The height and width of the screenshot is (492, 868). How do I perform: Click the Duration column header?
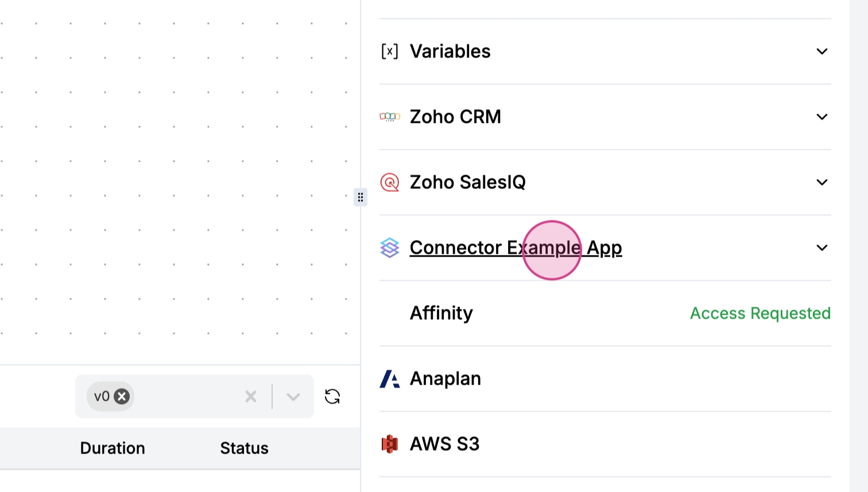[x=113, y=448]
